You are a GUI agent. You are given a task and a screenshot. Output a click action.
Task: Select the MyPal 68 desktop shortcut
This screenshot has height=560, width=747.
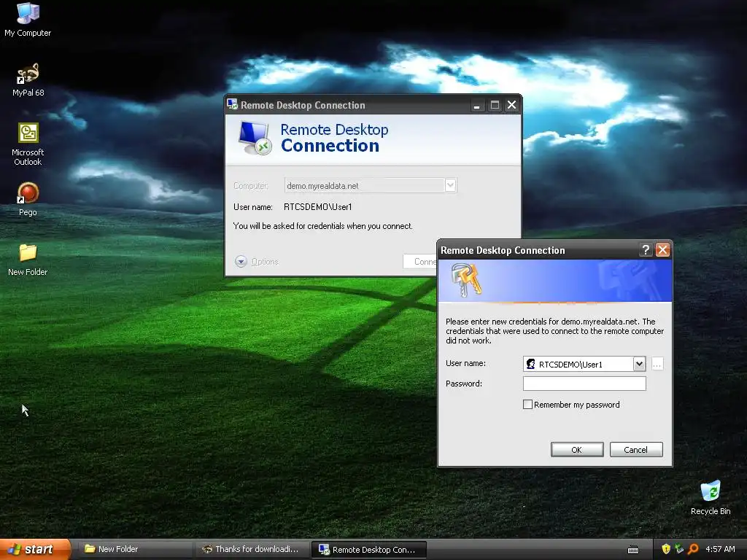point(28,79)
